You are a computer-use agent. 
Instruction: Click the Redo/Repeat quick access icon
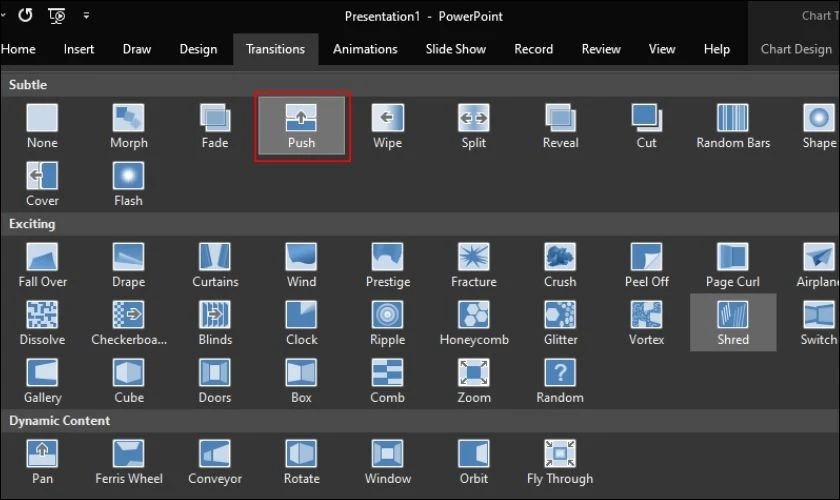pos(25,15)
